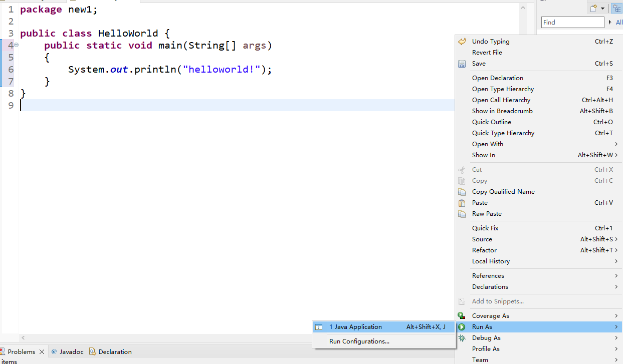This screenshot has height=364, width=623.
Task: Click the All working set link
Action: (x=619, y=23)
